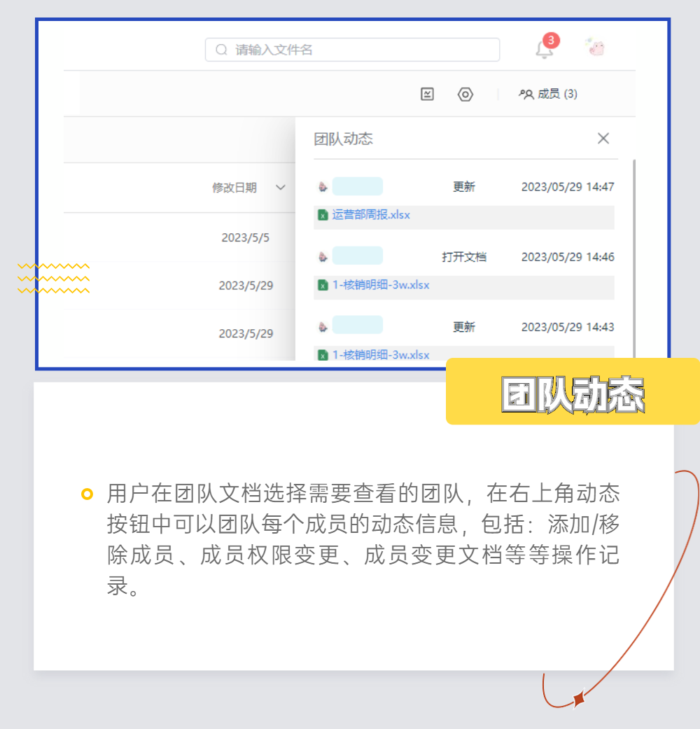This screenshot has width=700, height=729.
Task: Click the search magnifier icon
Action: coord(222,50)
